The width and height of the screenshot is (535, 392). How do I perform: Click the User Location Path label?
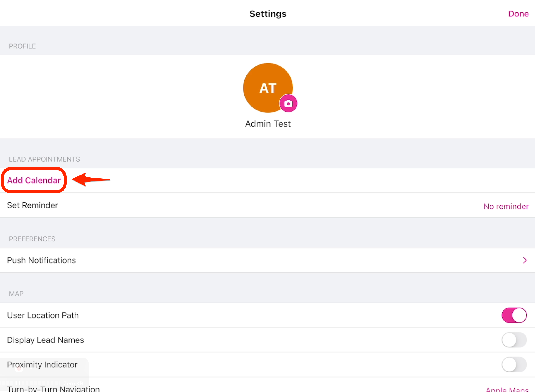43,315
